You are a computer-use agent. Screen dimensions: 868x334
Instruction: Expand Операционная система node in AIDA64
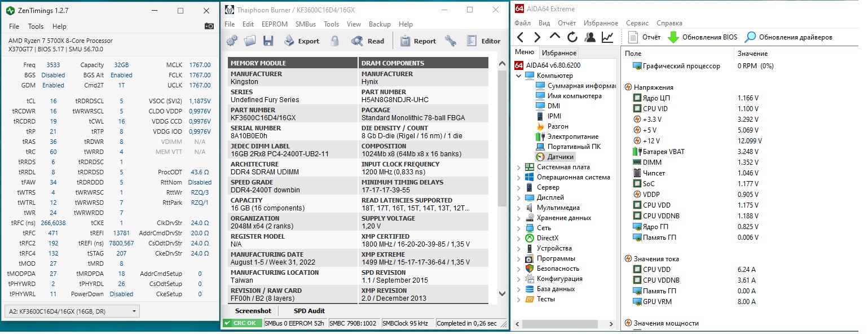pyautogui.click(x=518, y=177)
